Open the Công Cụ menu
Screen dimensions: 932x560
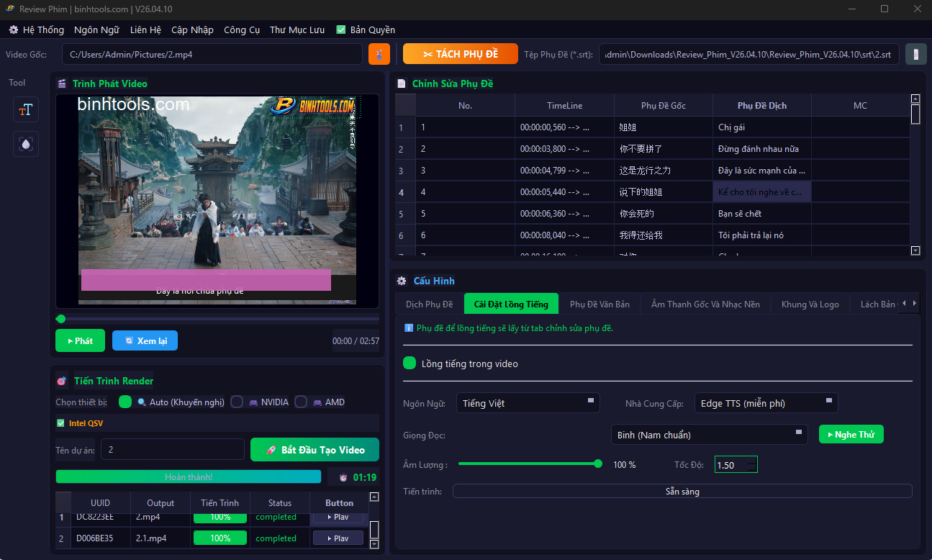(241, 30)
